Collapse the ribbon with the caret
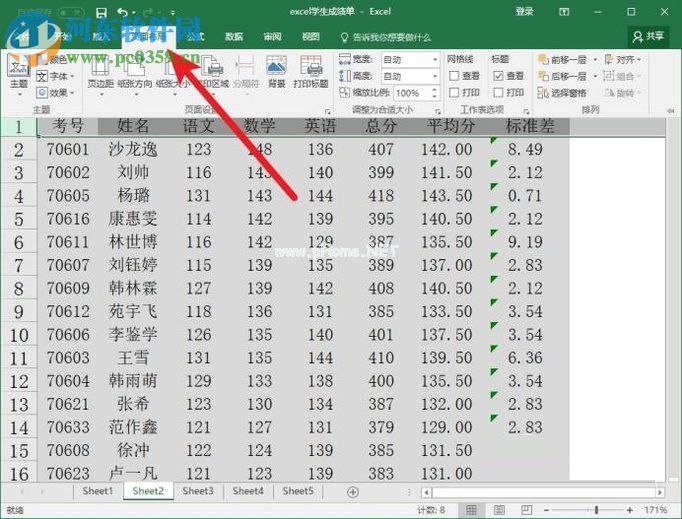Viewport: 682px width, 519px height. [x=670, y=111]
